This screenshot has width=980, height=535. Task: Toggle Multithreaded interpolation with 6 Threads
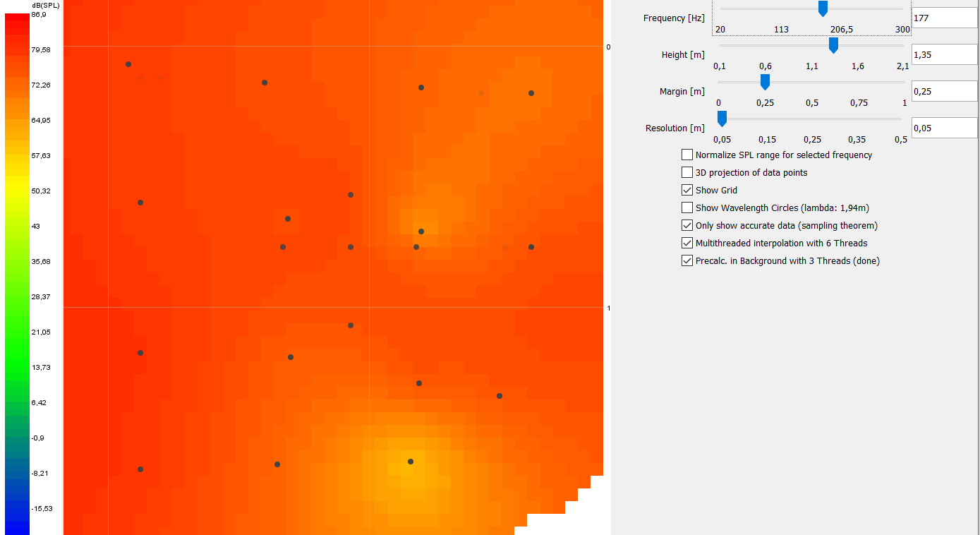tap(687, 243)
